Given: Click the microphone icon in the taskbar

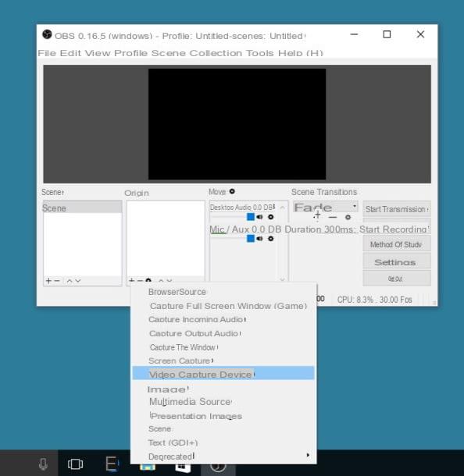Looking at the screenshot, I should [x=43, y=464].
